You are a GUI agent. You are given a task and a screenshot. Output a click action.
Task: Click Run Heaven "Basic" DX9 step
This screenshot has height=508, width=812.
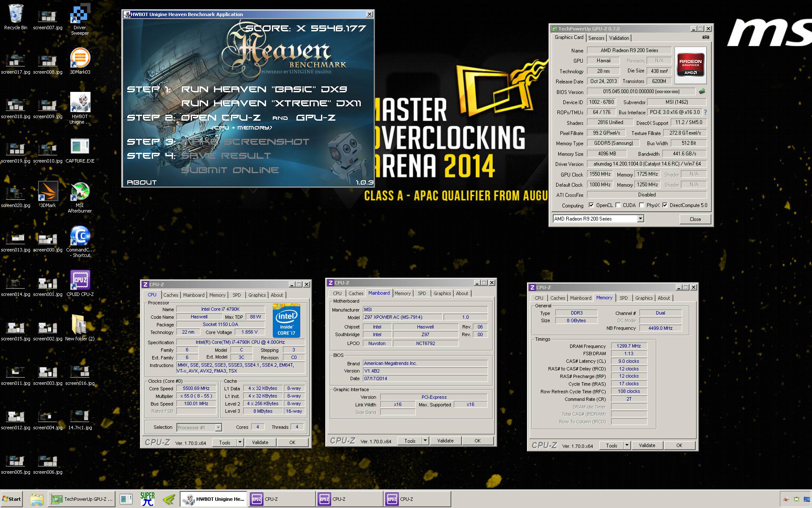(264, 89)
